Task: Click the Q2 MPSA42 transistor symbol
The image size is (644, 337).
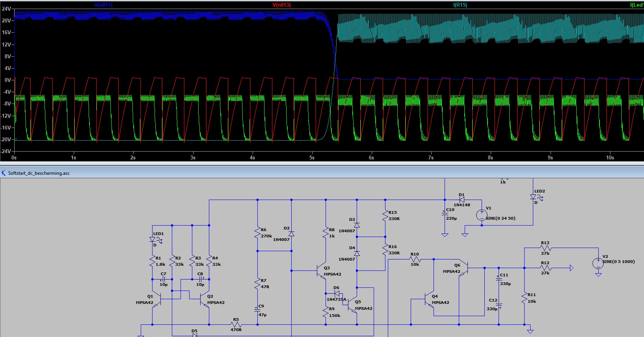Action: coord(204,299)
